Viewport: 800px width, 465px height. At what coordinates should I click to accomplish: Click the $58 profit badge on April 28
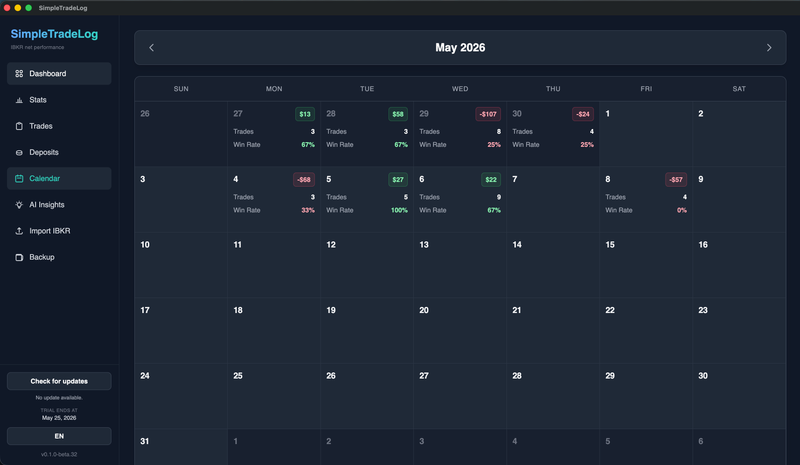tap(398, 114)
